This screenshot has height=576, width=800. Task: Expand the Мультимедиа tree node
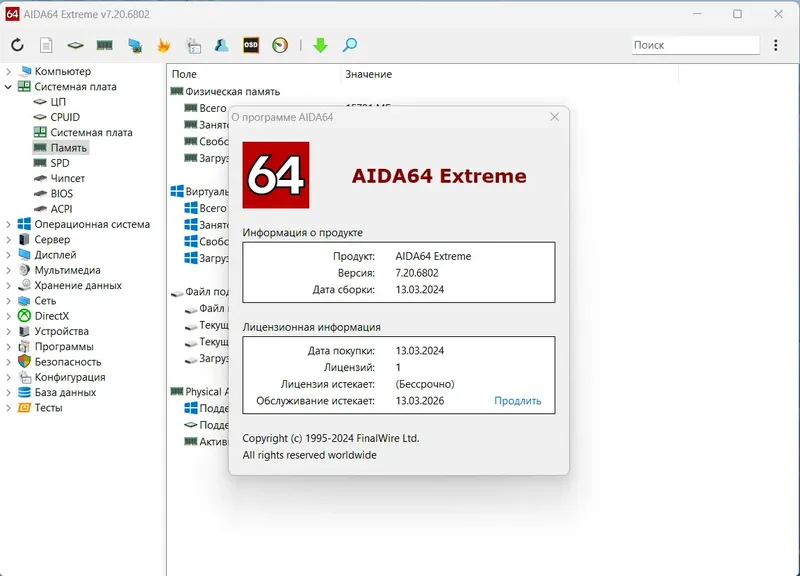8,270
